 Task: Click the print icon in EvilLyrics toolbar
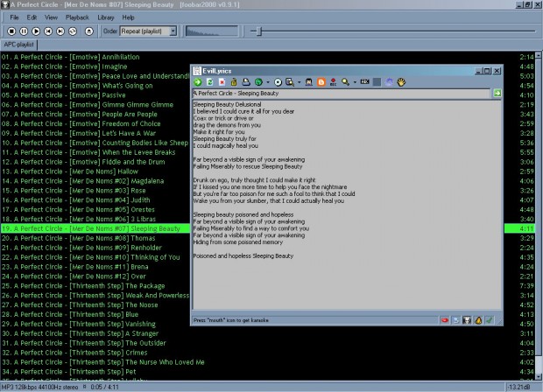(246, 82)
